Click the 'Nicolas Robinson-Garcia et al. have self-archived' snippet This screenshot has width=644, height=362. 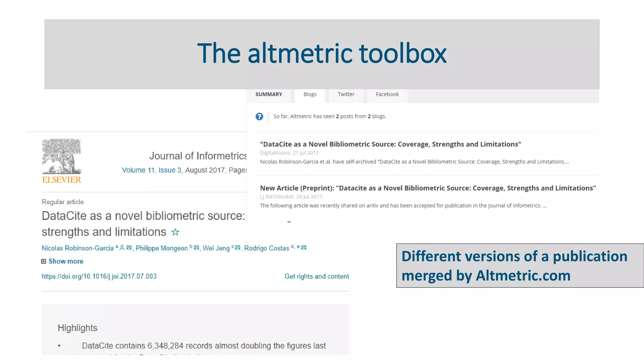tap(414, 162)
